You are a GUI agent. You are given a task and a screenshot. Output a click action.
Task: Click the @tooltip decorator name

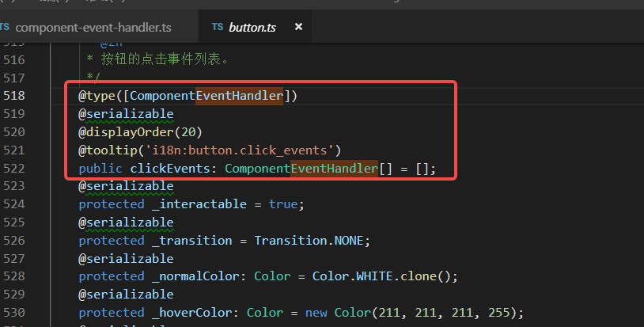108,150
